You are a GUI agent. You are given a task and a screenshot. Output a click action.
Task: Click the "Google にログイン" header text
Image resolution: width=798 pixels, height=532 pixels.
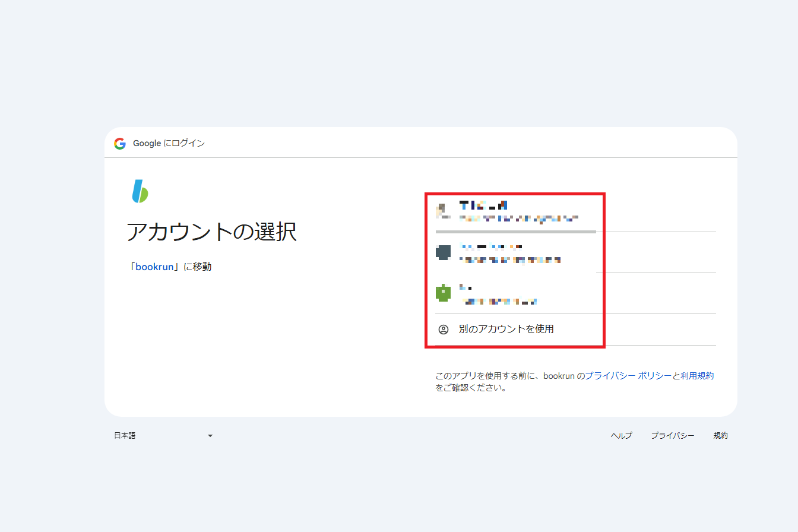click(x=169, y=143)
